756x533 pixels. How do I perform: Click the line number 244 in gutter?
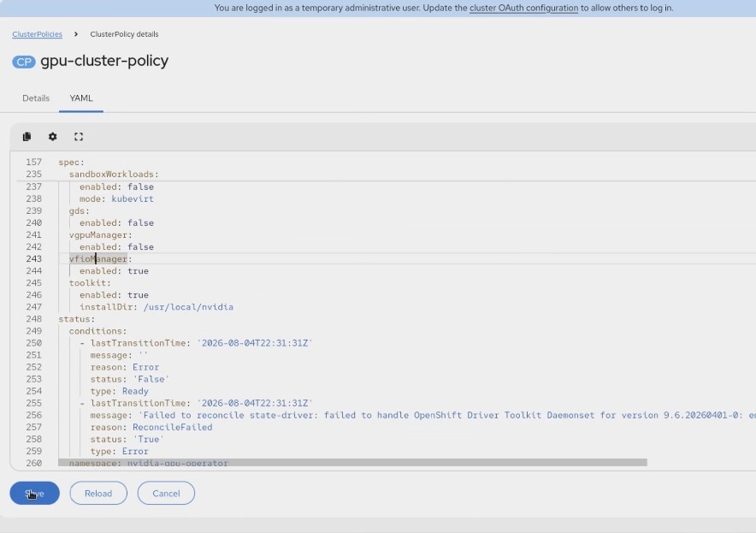pos(33,271)
